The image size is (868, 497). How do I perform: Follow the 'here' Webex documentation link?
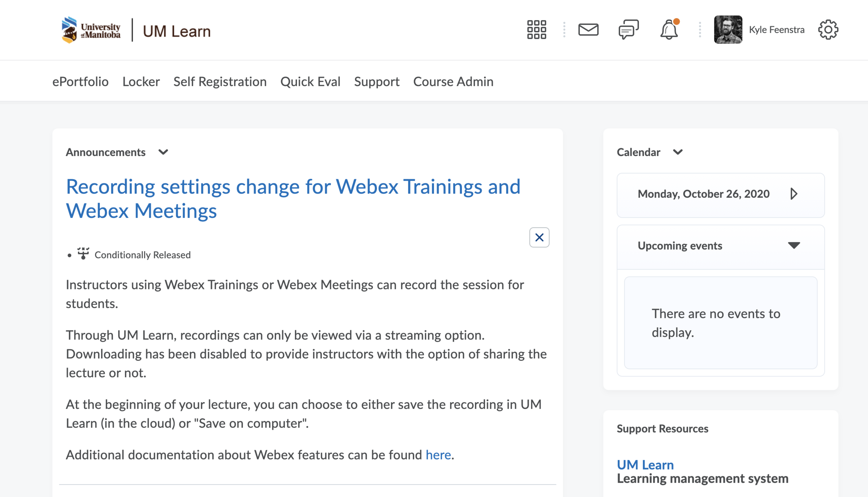pyautogui.click(x=438, y=455)
